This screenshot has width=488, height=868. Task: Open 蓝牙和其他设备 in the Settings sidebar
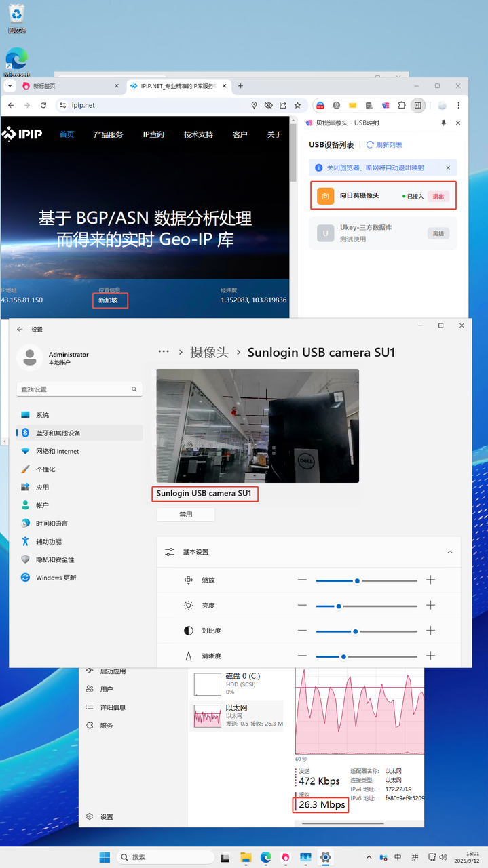(x=79, y=433)
